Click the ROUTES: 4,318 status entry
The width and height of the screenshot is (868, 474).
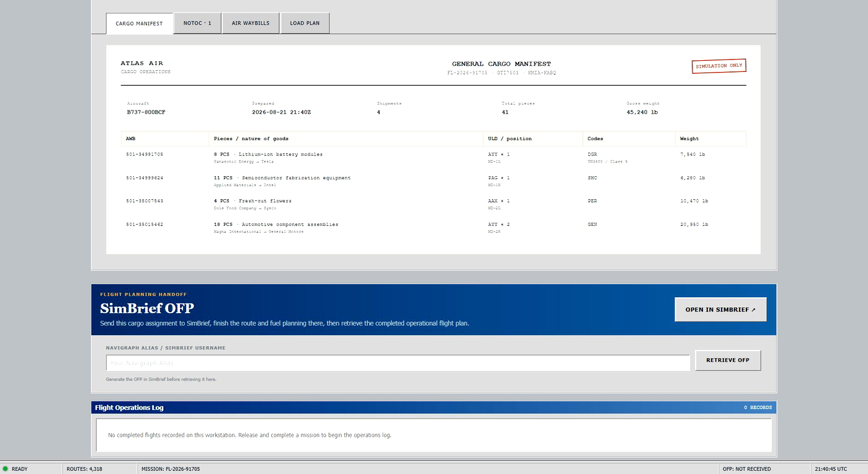[84, 469]
